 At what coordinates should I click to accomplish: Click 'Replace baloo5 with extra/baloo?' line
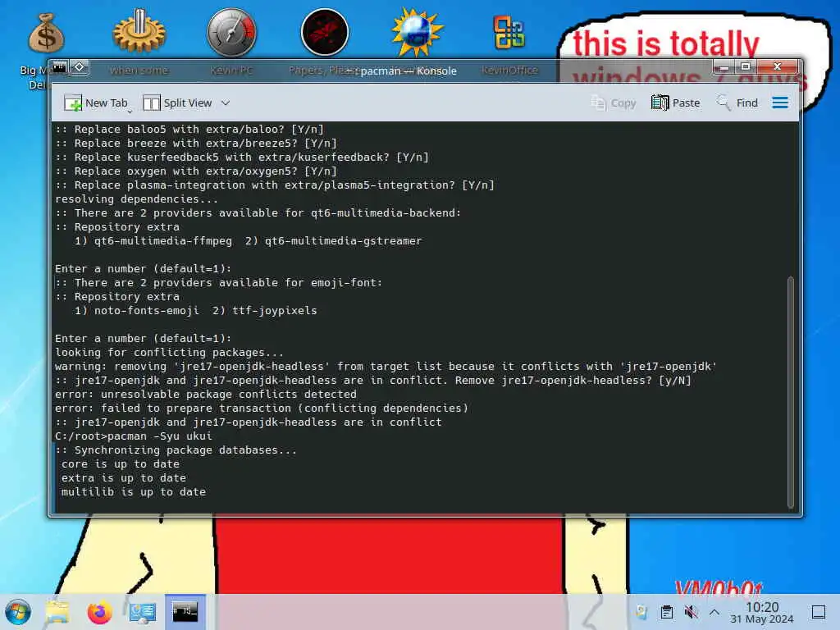(x=189, y=130)
